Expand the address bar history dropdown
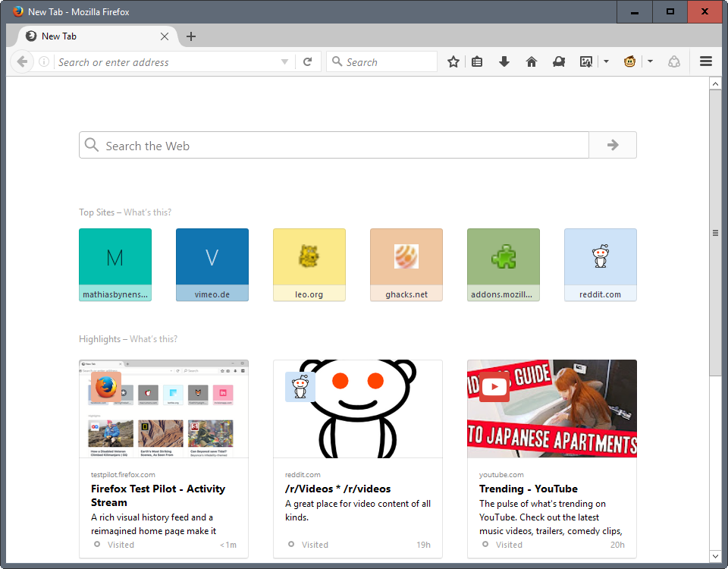728x569 pixels. click(284, 61)
